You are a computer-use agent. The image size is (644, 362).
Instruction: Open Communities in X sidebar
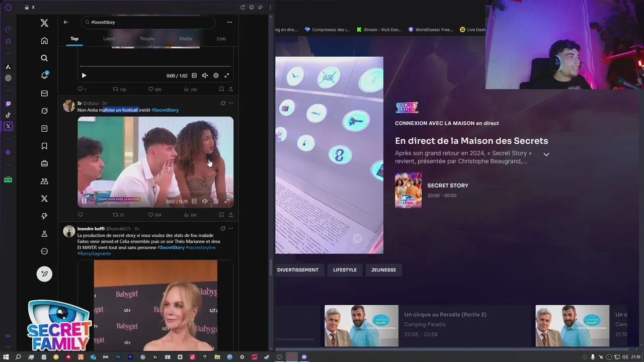coord(44,181)
